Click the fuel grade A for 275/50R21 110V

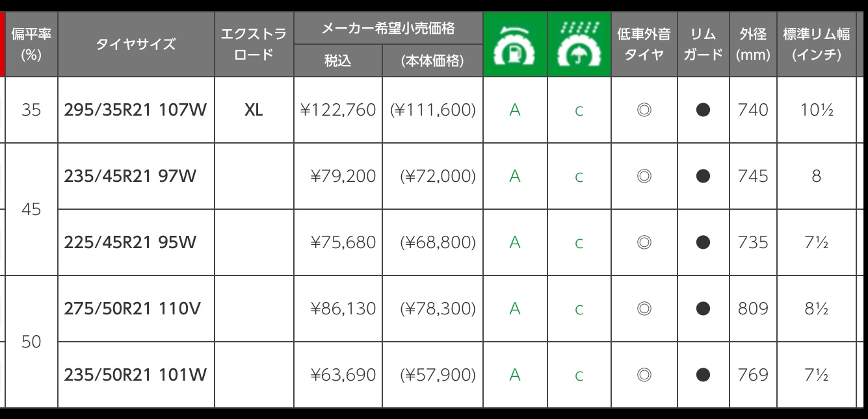tap(515, 309)
